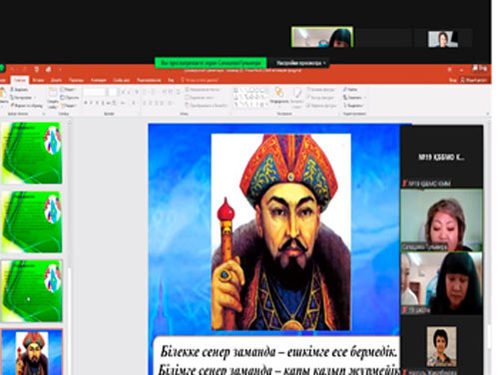Switch to the Рецензирование tab
Viewport: 499px width, 375px height.
(x=149, y=80)
